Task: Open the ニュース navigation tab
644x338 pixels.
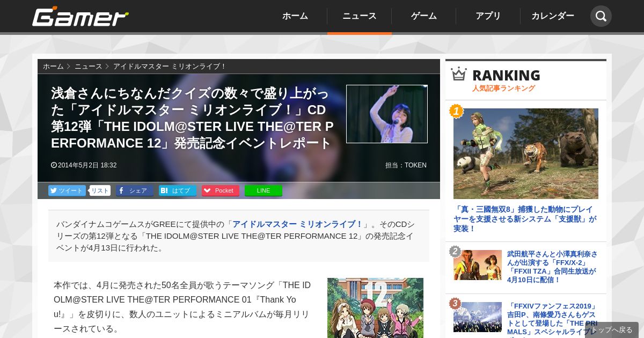Action: click(x=360, y=16)
